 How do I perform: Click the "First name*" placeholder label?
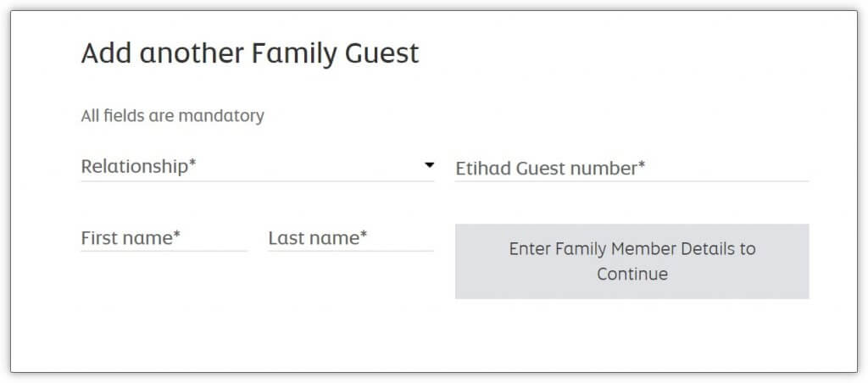[x=131, y=238]
